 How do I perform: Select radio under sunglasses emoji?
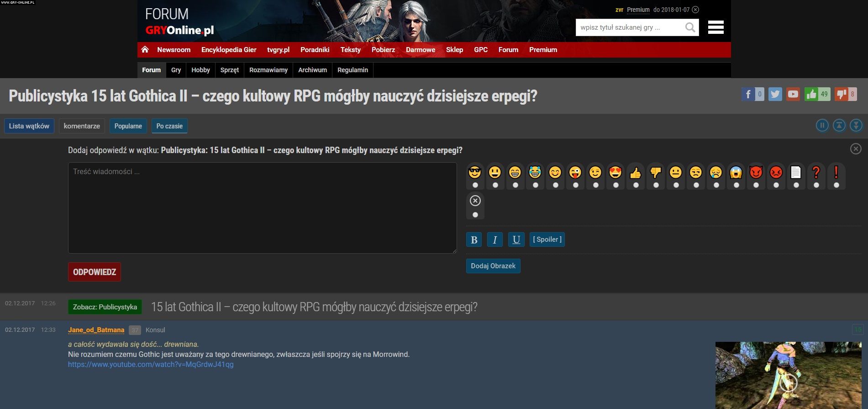(475, 185)
